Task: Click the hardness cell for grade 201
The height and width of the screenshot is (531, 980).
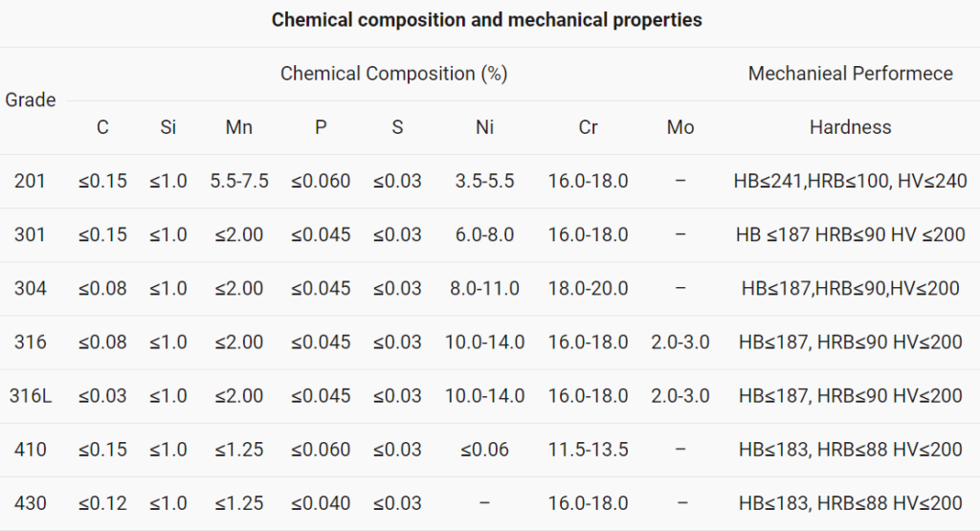Action: pyautogui.click(x=850, y=181)
